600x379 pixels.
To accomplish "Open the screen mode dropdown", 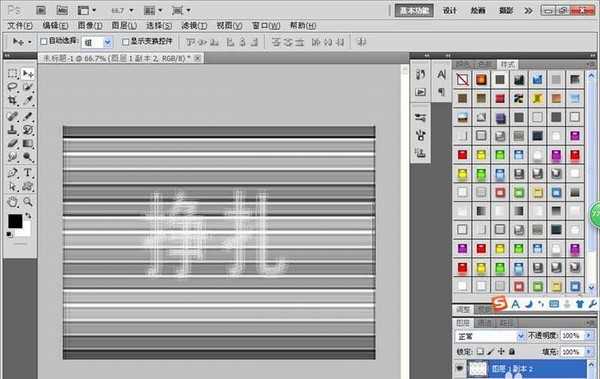I will [x=181, y=10].
